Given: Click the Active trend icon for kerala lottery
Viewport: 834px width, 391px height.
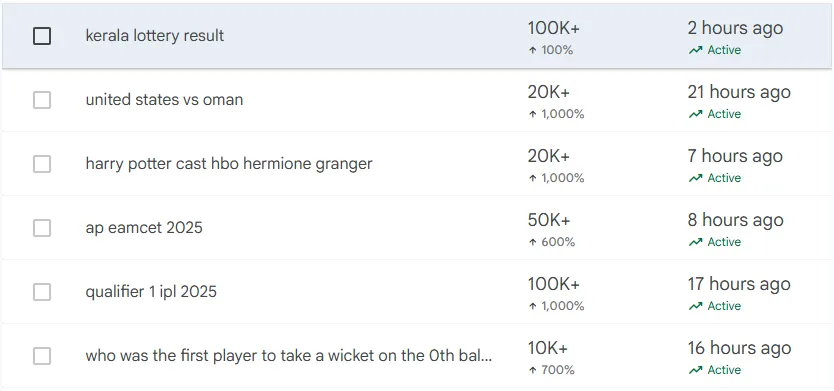Looking at the screenshot, I should (x=695, y=51).
